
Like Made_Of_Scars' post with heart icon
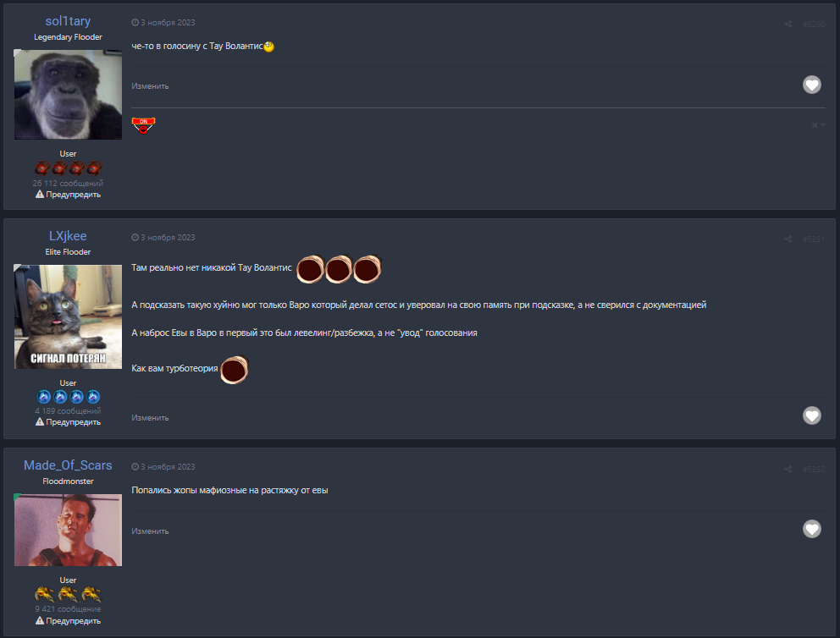(811, 529)
